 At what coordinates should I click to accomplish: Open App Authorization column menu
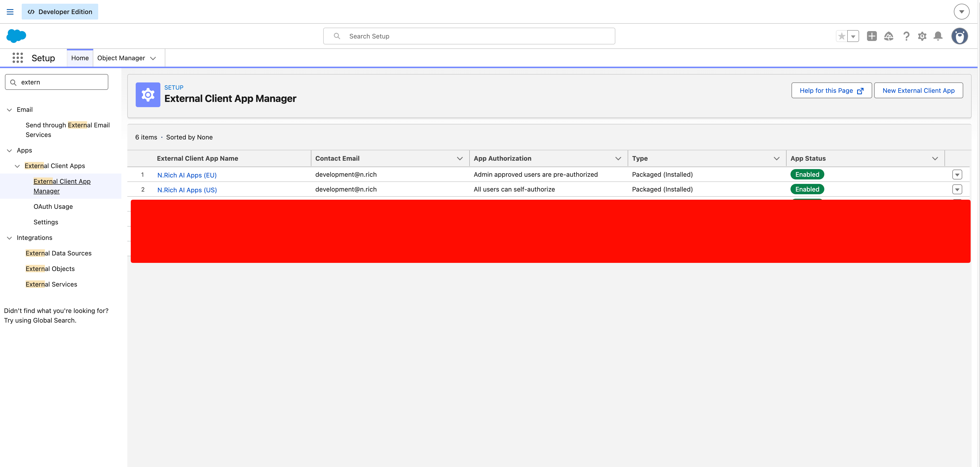[618, 158]
